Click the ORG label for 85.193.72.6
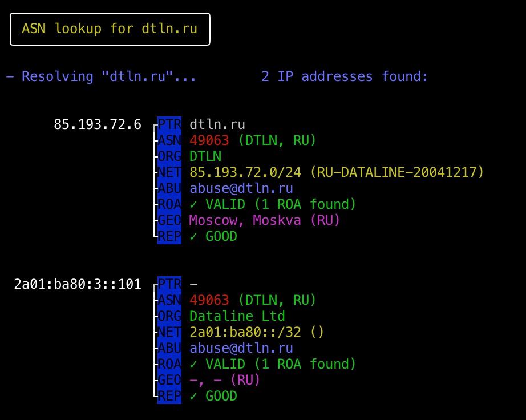 click(169, 156)
